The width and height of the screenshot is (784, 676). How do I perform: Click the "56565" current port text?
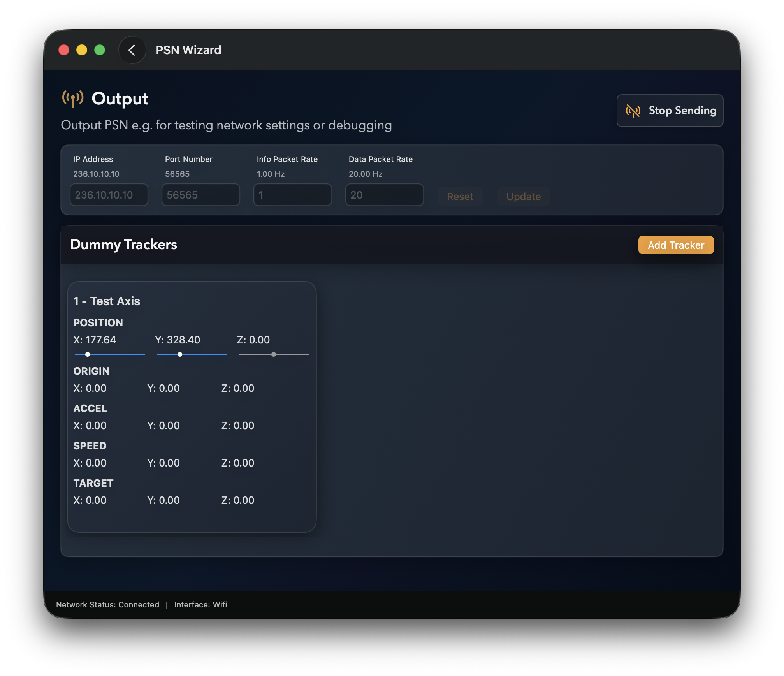[177, 174]
